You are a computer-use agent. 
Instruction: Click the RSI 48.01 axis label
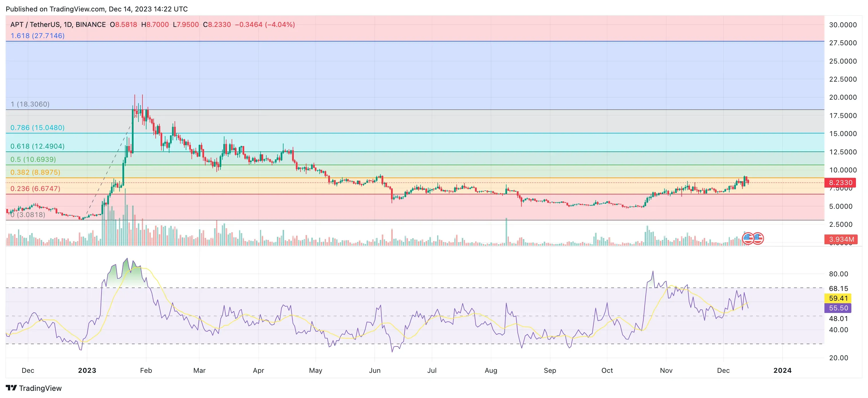pyautogui.click(x=838, y=318)
